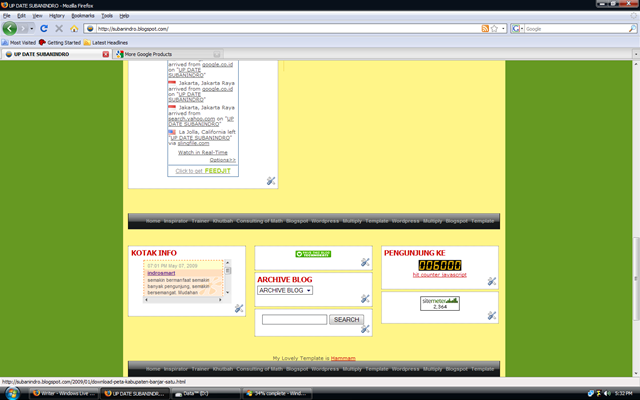
Task: Open the Tools menu
Action: [x=107, y=16]
